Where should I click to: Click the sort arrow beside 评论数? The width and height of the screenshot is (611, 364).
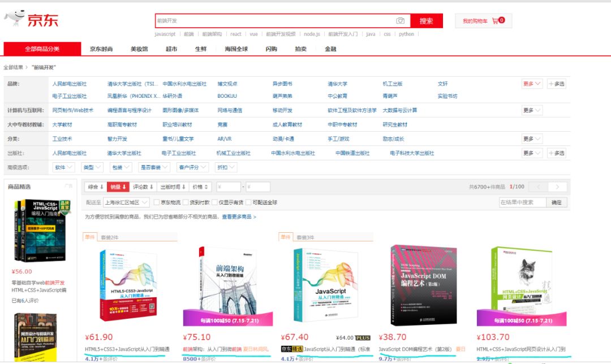[x=152, y=187]
